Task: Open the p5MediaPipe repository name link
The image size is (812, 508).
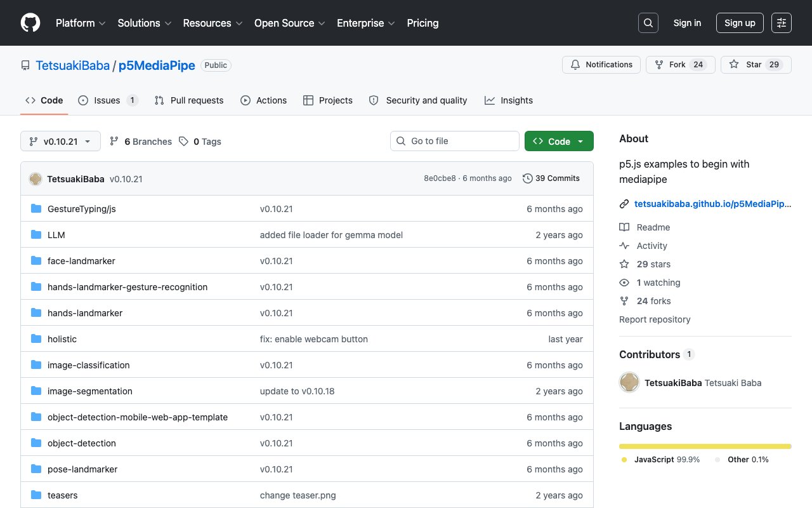Action: pos(157,65)
